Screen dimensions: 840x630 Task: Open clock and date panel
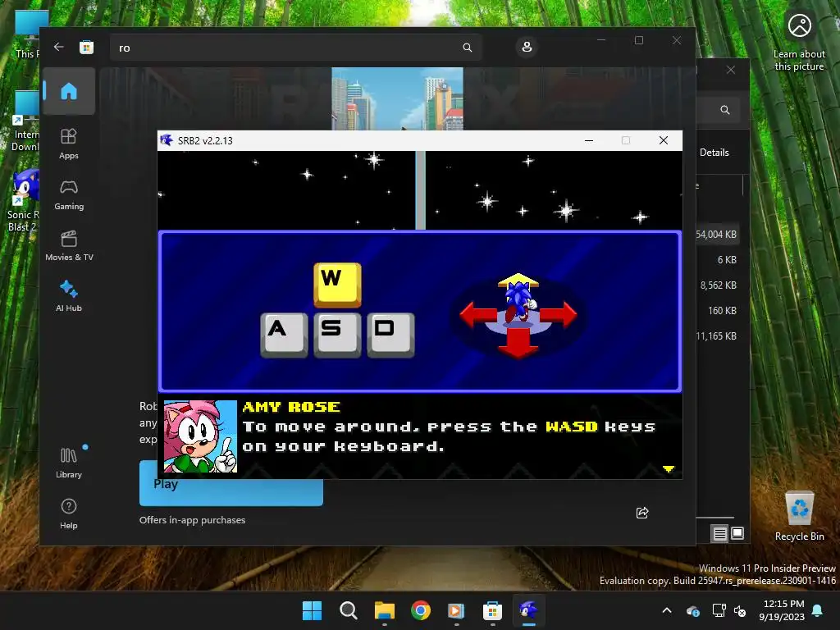coord(782,610)
